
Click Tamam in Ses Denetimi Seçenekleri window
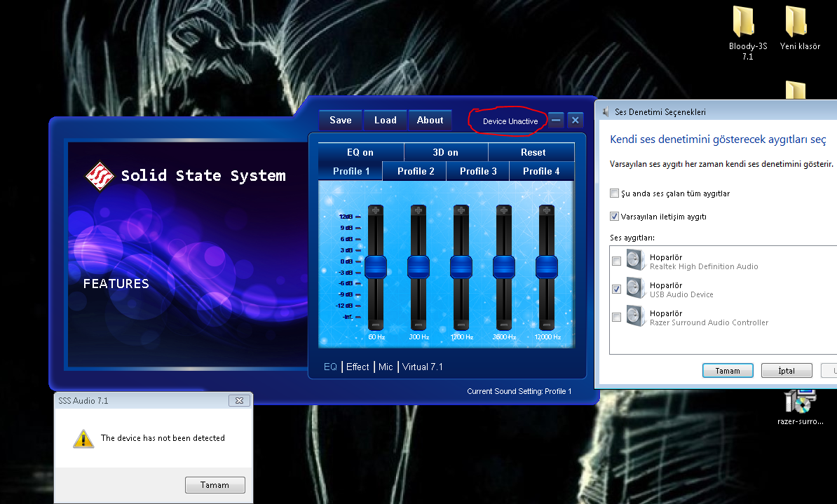[728, 371]
